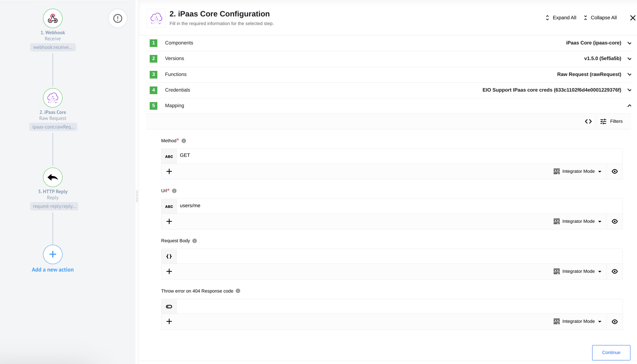Screen dimensions: 637x364
Task: Select the Webhook step icon
Action: [53, 18]
